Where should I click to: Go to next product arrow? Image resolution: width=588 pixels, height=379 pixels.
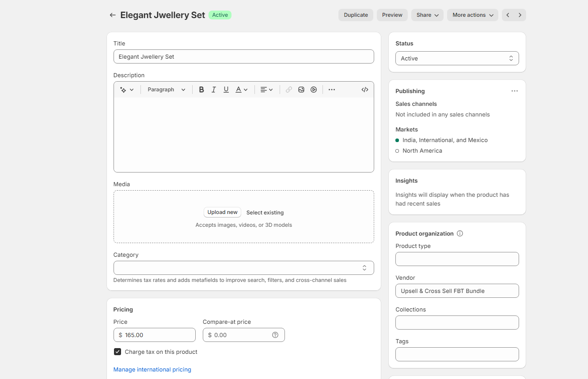[520, 15]
